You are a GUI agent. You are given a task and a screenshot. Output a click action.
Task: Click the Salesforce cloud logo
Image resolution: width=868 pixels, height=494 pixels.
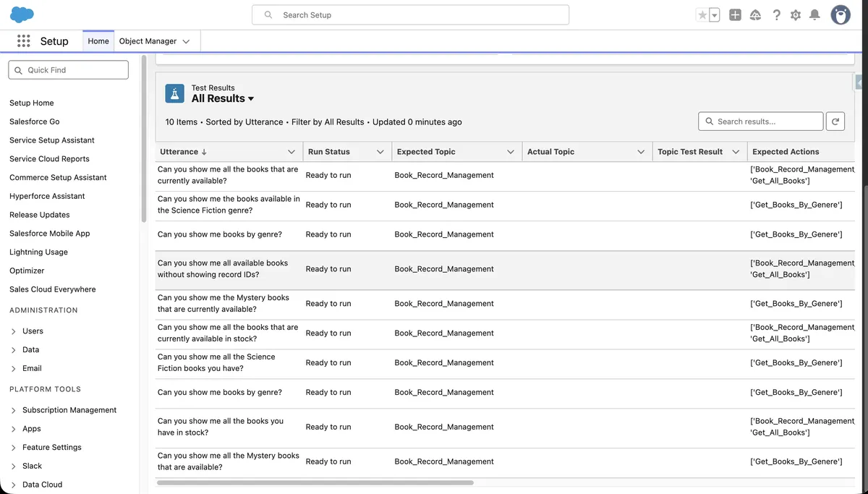pos(21,14)
